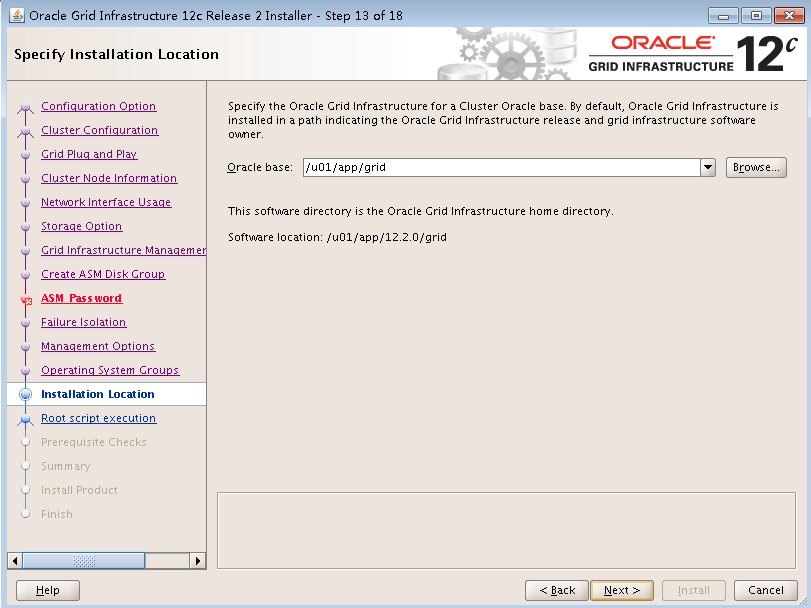Click the step list scroll left arrow

click(x=15, y=561)
